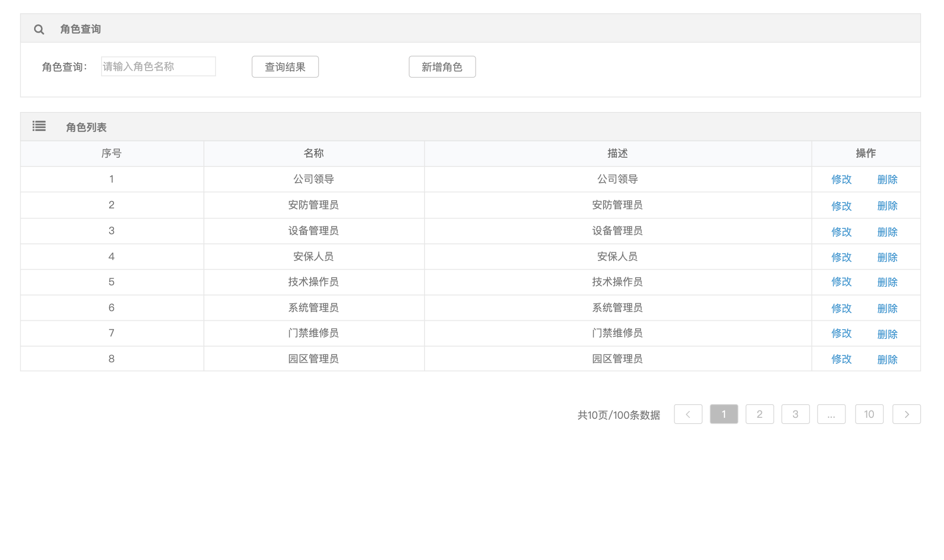Edit the 系统管理员 role
Screen dimensions: 944x560
point(841,309)
